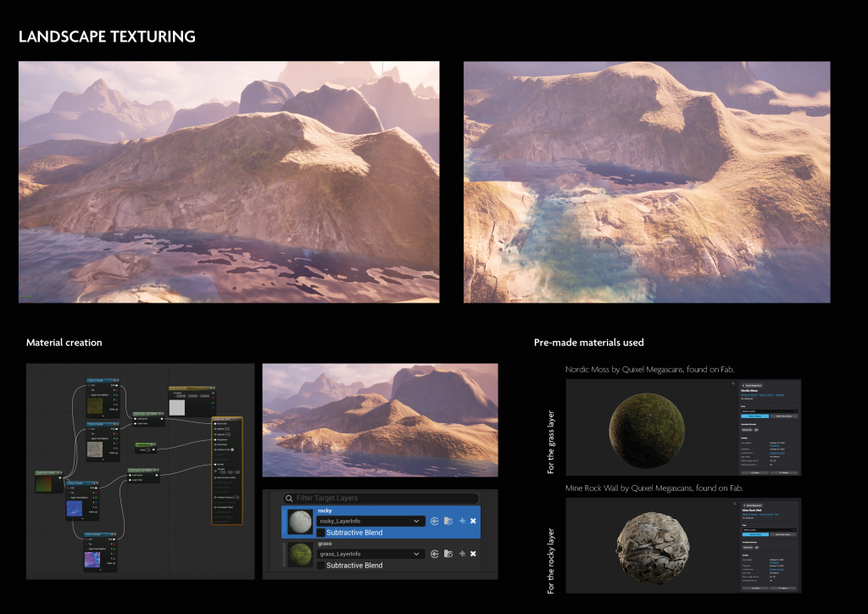This screenshot has width=868, height=614.
Task: Click the white constant color preview swatch
Action: click(x=177, y=407)
